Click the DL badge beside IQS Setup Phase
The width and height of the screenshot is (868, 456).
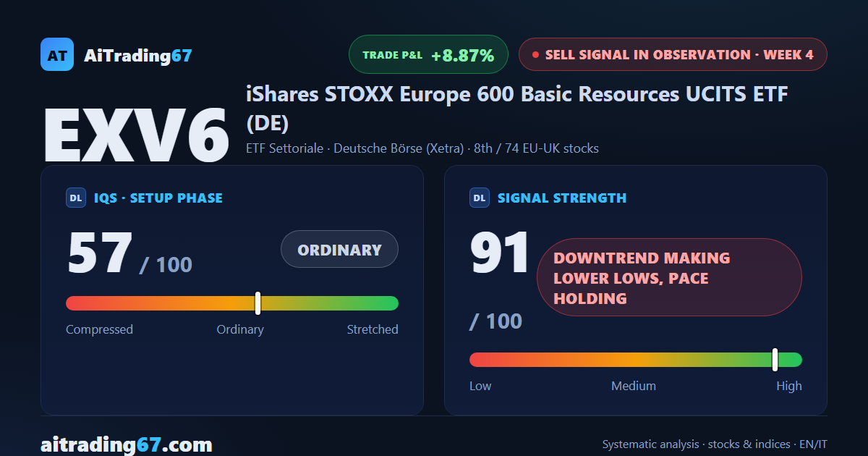(76, 198)
